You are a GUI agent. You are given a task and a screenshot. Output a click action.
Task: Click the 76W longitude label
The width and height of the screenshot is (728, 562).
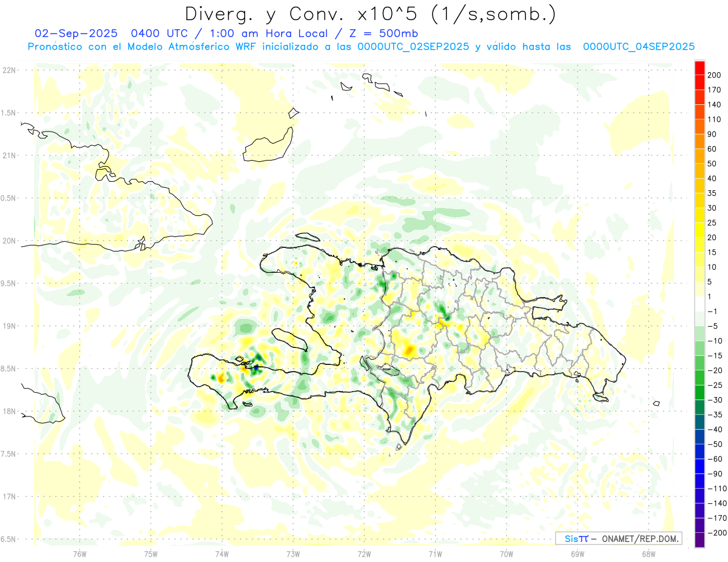[79, 554]
